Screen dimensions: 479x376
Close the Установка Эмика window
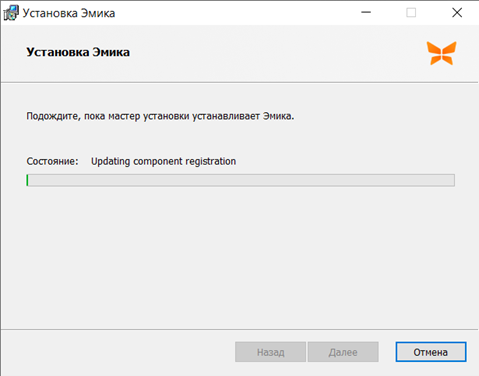[457, 13]
